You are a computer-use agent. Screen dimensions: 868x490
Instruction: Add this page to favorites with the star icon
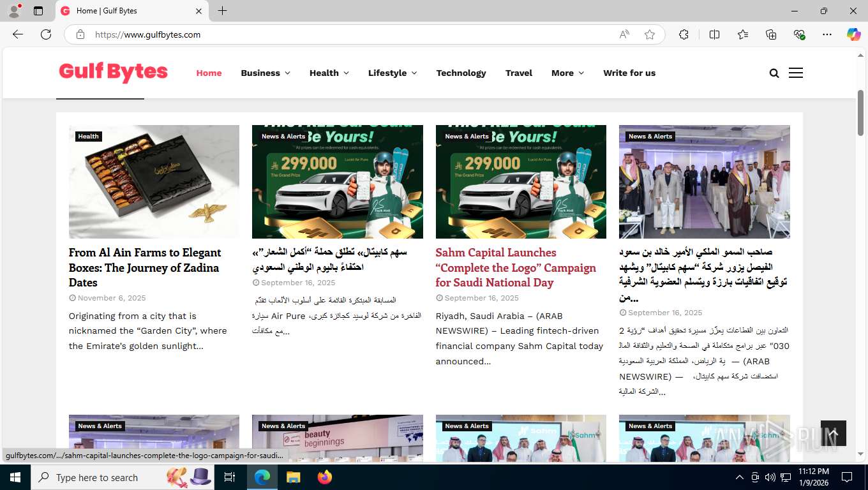650,34
